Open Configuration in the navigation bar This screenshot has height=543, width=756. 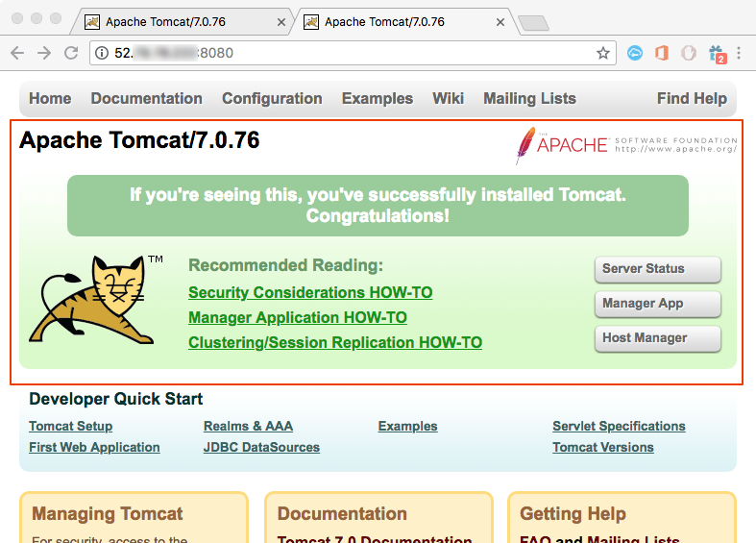click(272, 98)
